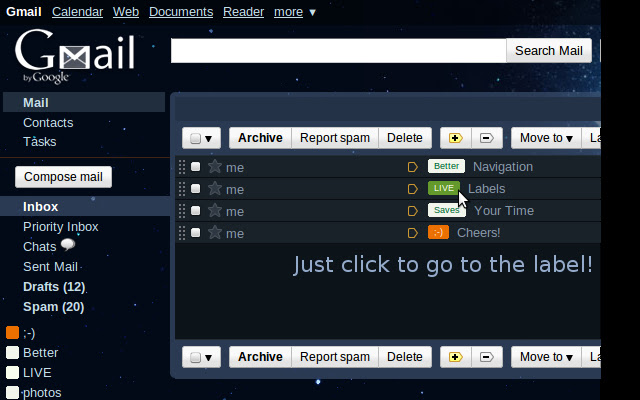
Task: Grab drag handle of Cheers! row
Action: 182,233
